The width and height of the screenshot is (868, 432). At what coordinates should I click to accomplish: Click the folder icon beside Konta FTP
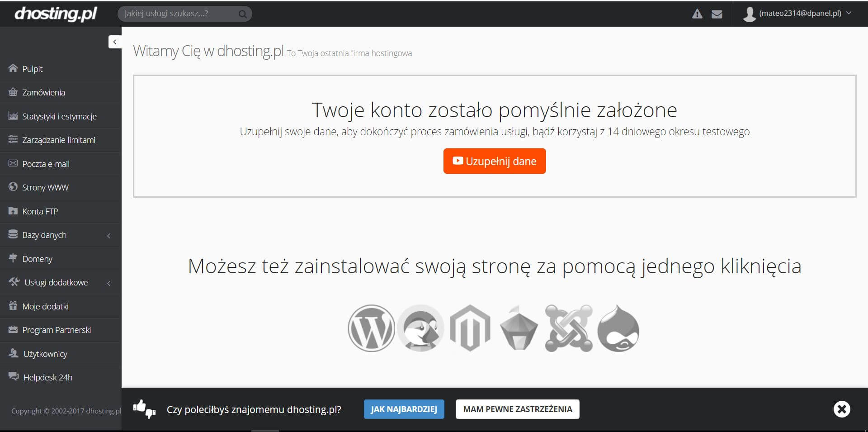point(13,211)
